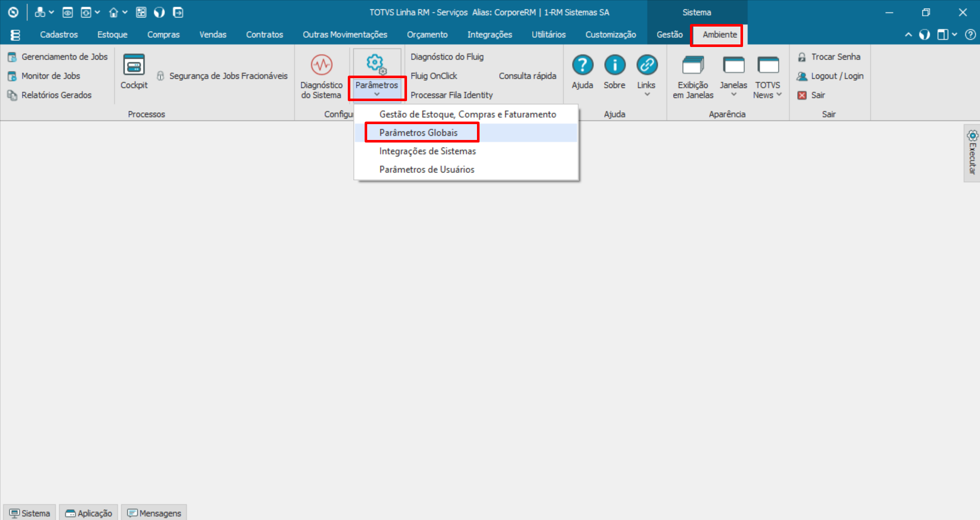This screenshot has height=520, width=980.
Task: Open the Aplicação tab in the status bar
Action: click(89, 513)
